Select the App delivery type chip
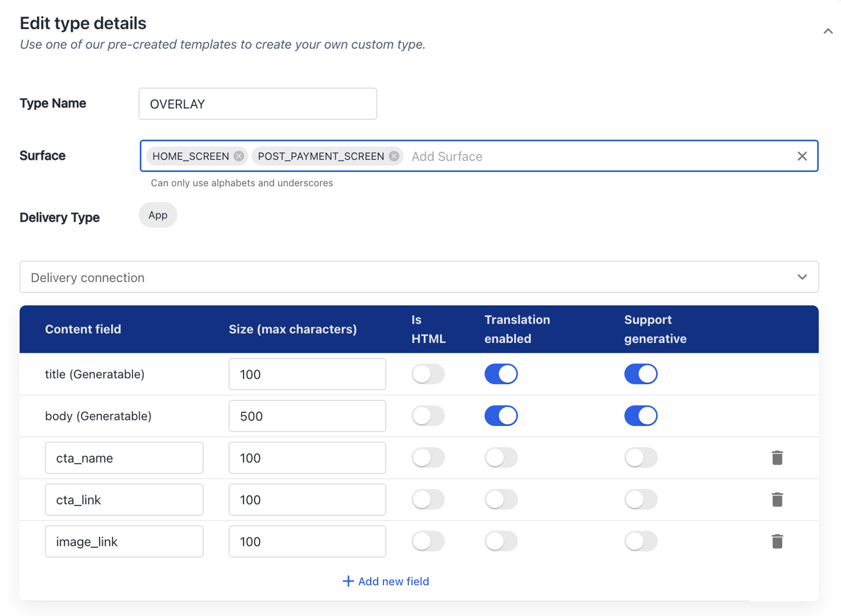The width and height of the screenshot is (841, 616). [x=158, y=215]
